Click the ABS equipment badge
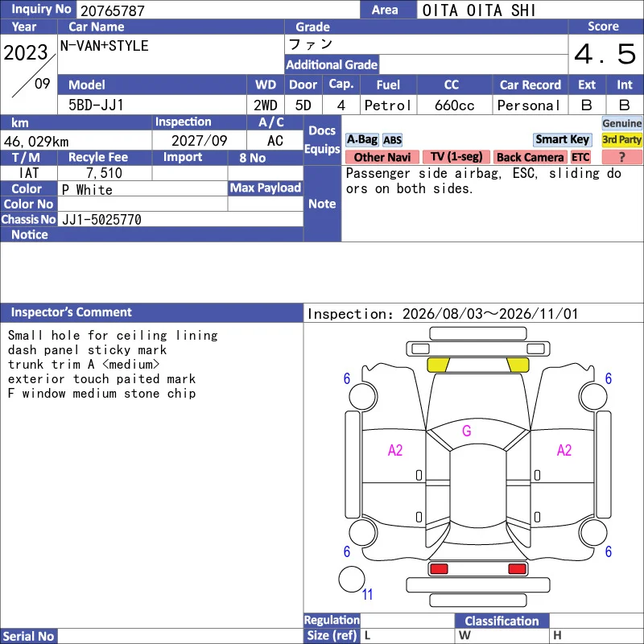644x644 pixels. (x=392, y=140)
